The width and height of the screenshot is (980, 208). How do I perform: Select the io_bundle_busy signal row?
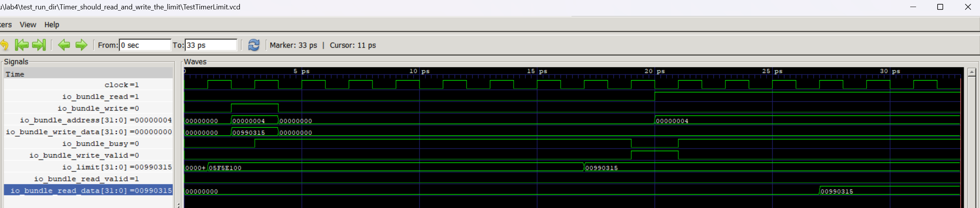(x=100, y=144)
